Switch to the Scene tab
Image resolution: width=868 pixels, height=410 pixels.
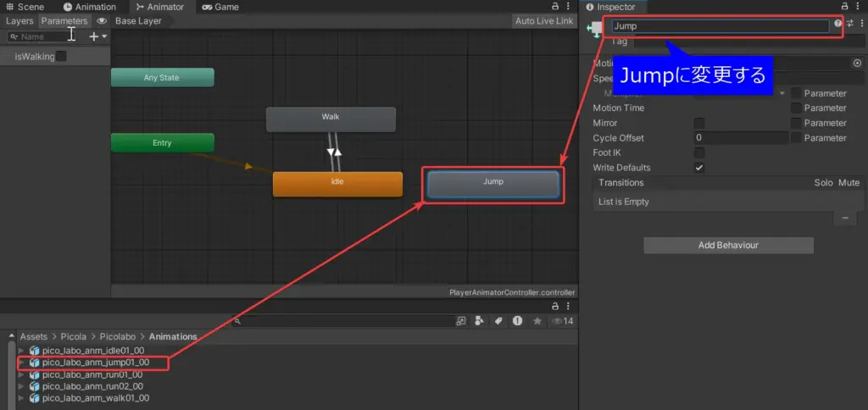25,7
